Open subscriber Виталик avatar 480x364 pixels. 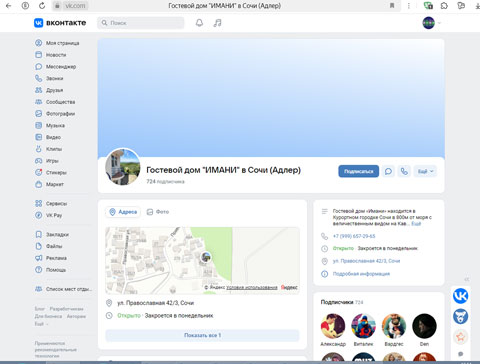click(363, 326)
